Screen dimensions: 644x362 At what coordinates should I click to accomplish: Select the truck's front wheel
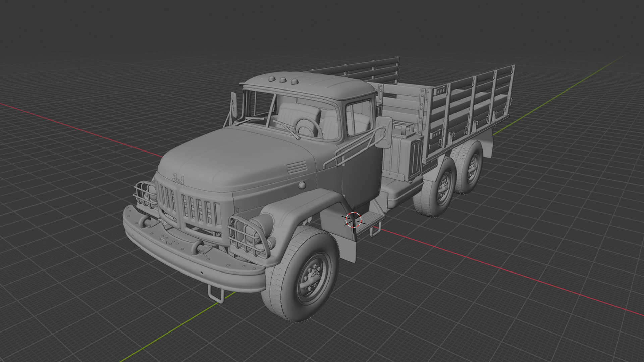click(x=301, y=274)
